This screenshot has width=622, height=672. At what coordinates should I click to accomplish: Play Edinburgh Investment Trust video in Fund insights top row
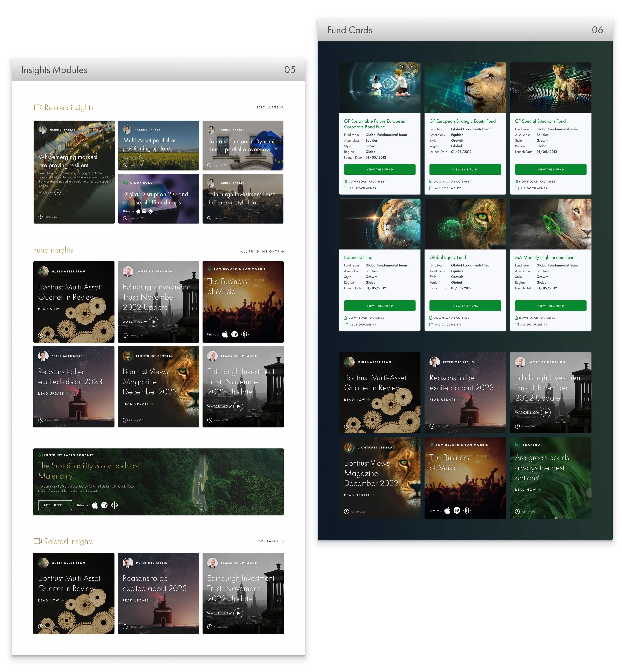(x=154, y=322)
